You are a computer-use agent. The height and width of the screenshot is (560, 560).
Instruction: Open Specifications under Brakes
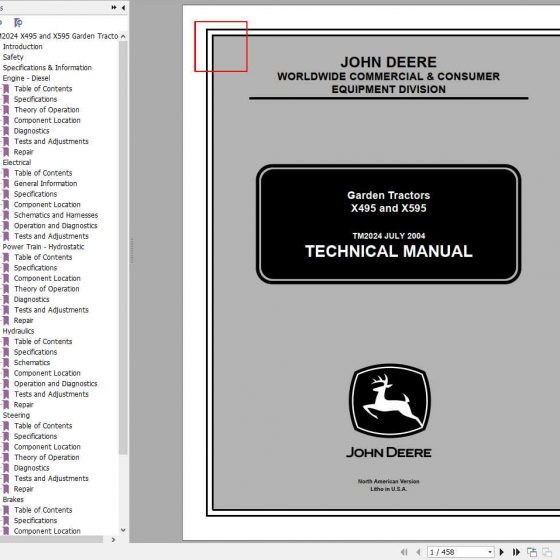(35, 521)
